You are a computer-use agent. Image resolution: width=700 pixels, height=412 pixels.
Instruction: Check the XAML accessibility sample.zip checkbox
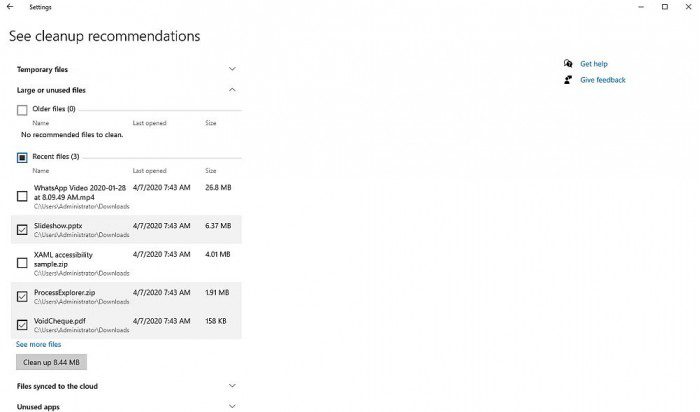pos(22,263)
